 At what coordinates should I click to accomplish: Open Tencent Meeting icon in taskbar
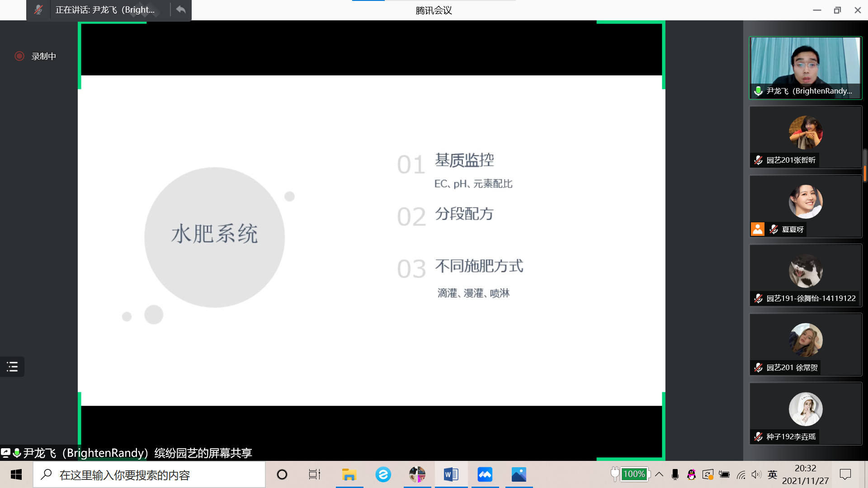point(485,474)
